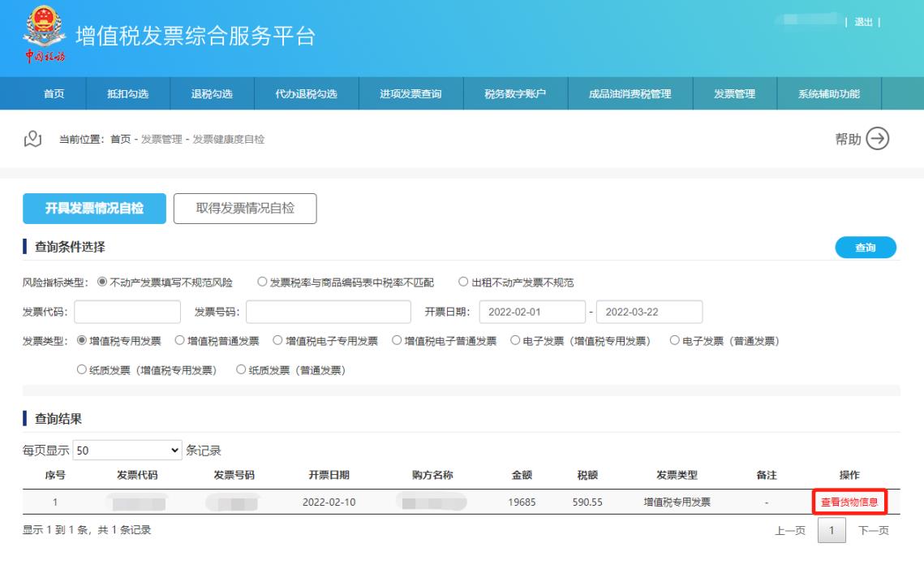
Task: Focus the 发票代码 input field
Action: click(127, 312)
